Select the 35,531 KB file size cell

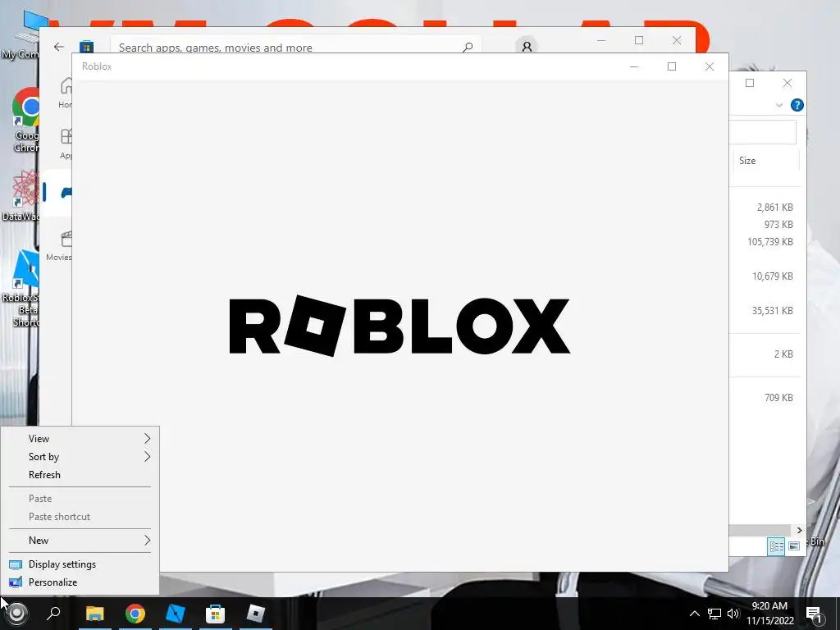(773, 311)
